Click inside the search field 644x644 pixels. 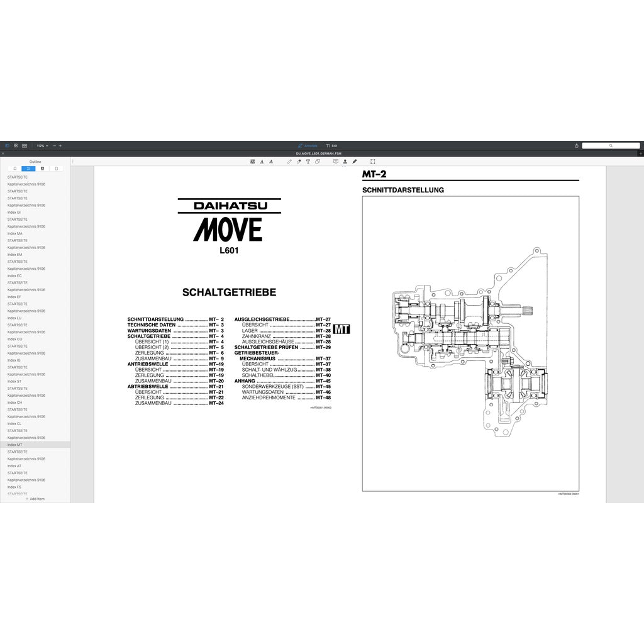coord(611,145)
